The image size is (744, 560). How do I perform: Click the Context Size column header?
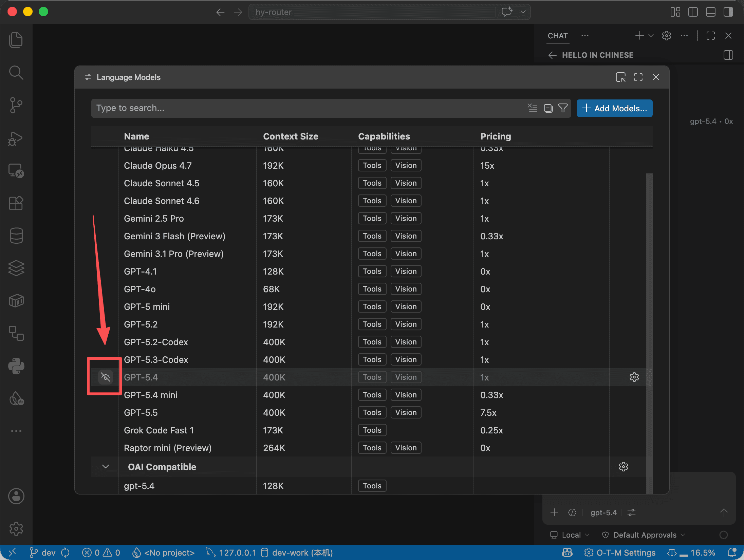[291, 136]
